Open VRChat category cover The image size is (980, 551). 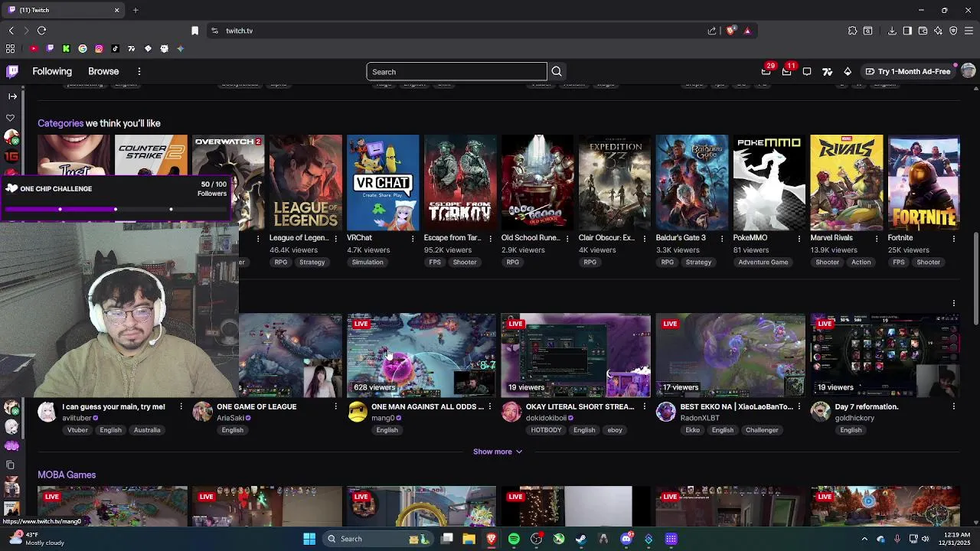pos(383,182)
